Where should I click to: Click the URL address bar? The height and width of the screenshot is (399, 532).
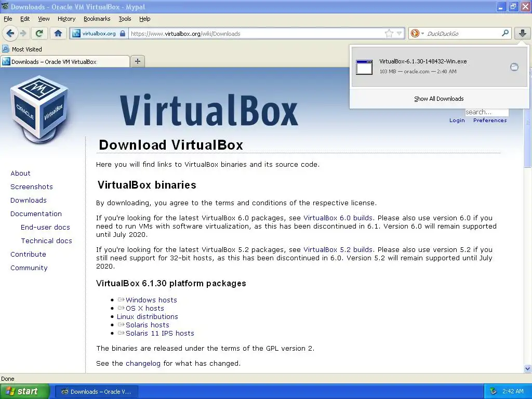(x=257, y=34)
